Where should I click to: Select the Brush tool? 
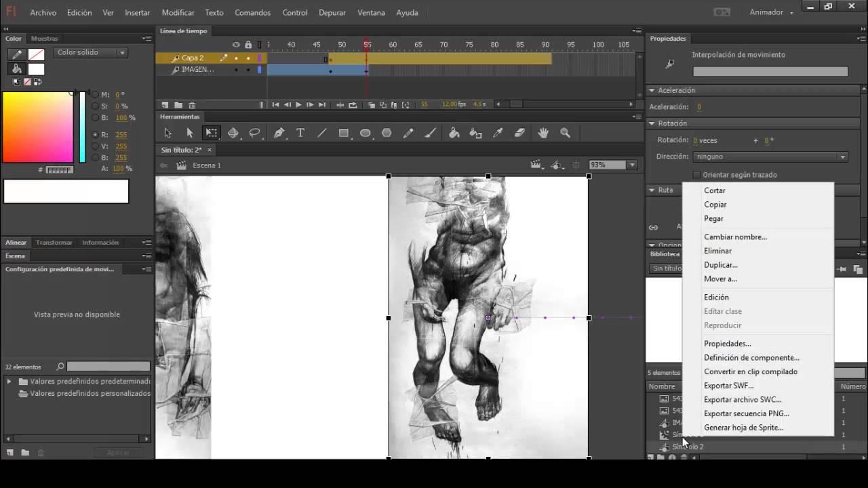click(430, 134)
